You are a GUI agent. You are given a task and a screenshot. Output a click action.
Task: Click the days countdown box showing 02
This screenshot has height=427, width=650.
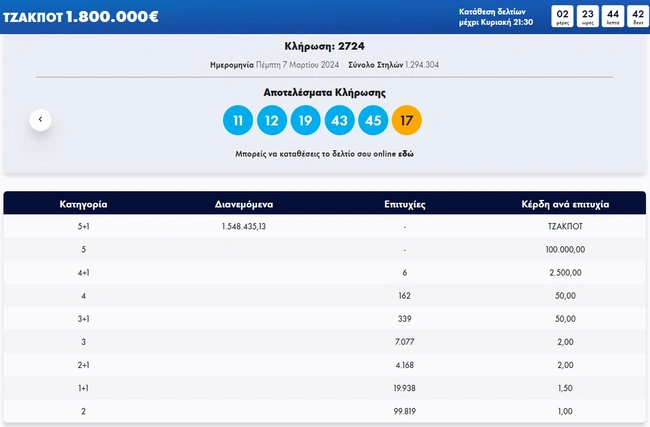click(563, 17)
